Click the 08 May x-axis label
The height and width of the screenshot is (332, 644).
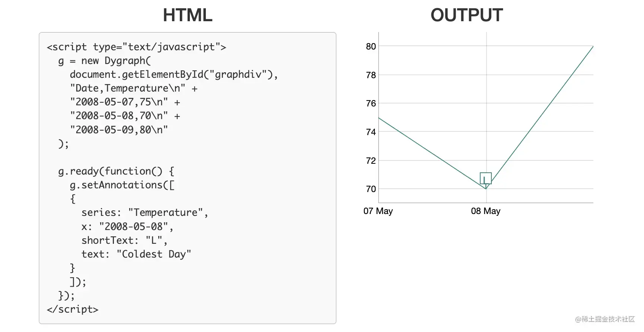point(485,211)
